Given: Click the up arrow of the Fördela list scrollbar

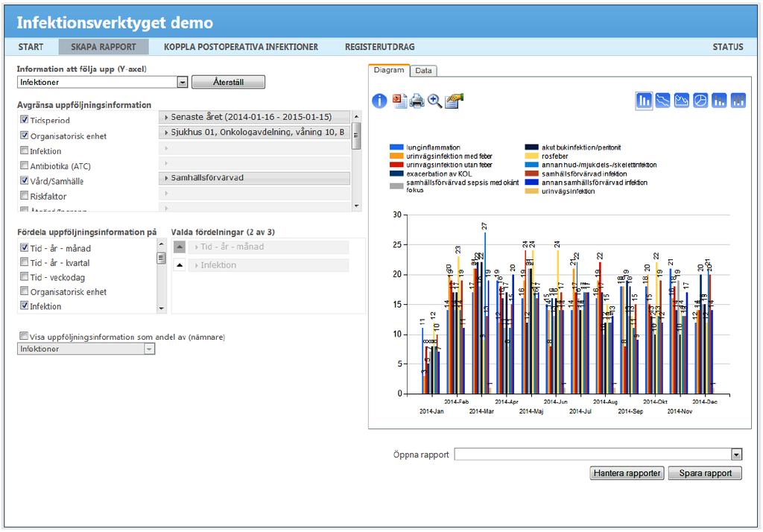Looking at the screenshot, I should [161, 244].
